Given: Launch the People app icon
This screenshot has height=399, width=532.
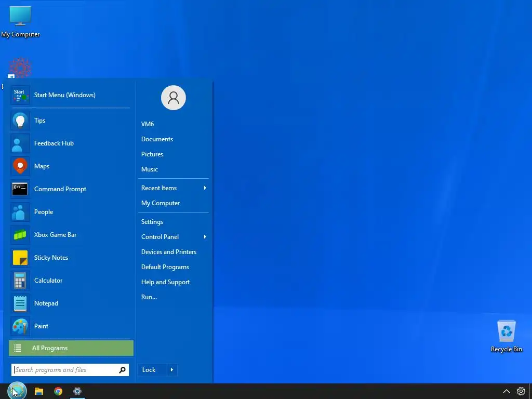Looking at the screenshot, I should point(20,212).
